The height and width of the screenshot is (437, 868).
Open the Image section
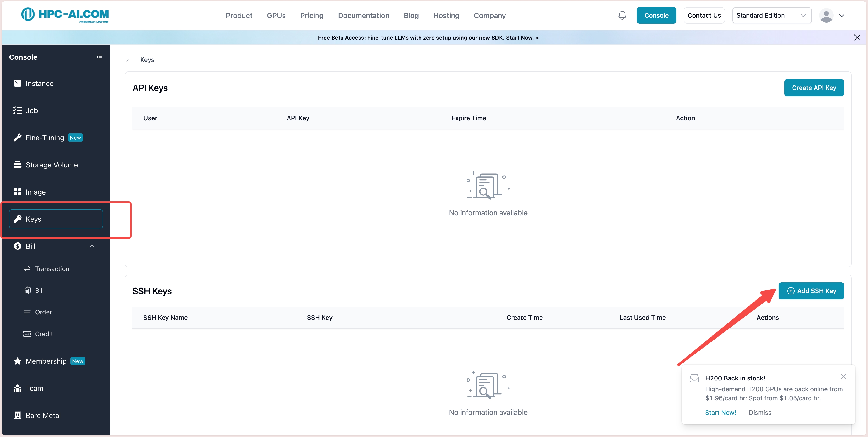coord(35,192)
